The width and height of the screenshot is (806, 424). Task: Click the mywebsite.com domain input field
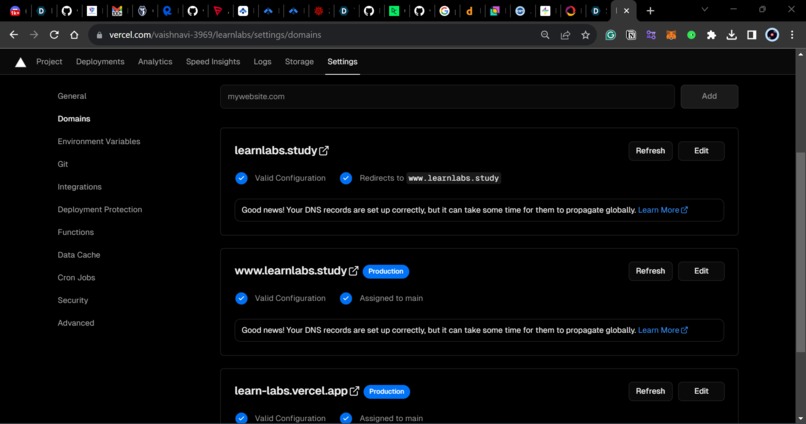click(x=447, y=97)
